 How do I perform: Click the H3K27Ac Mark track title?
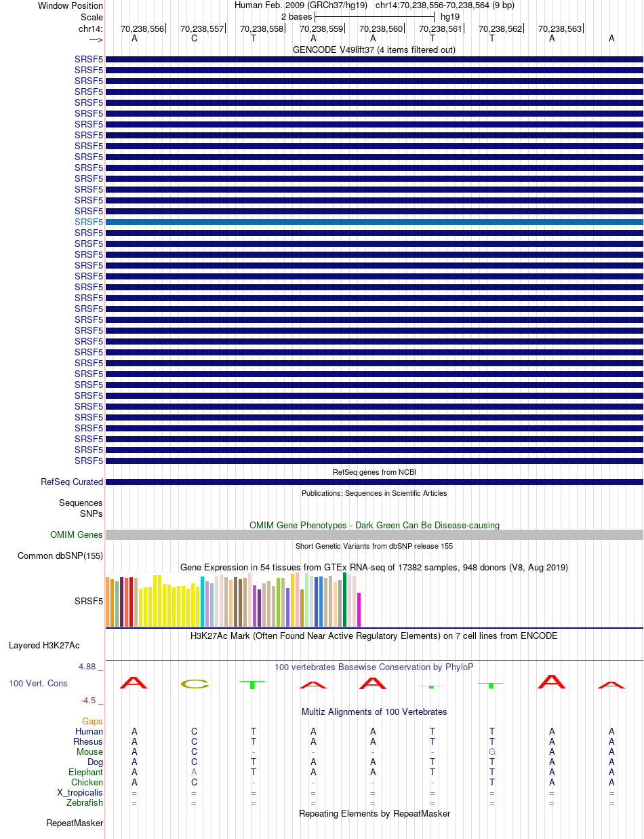click(374, 636)
